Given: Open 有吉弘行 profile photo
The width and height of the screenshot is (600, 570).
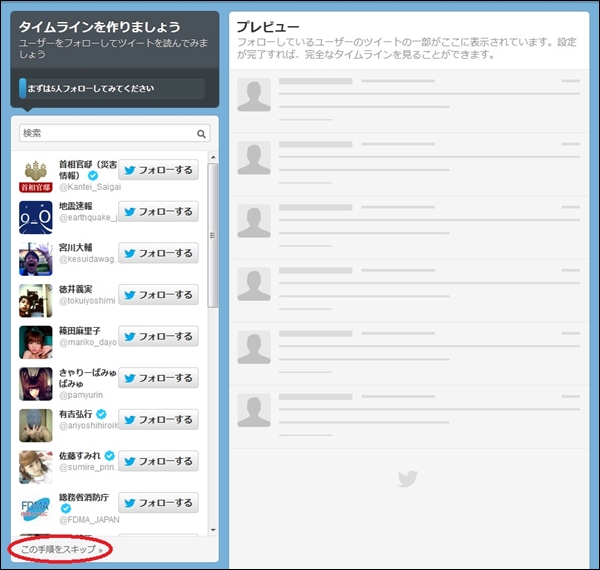Looking at the screenshot, I should tap(36, 426).
